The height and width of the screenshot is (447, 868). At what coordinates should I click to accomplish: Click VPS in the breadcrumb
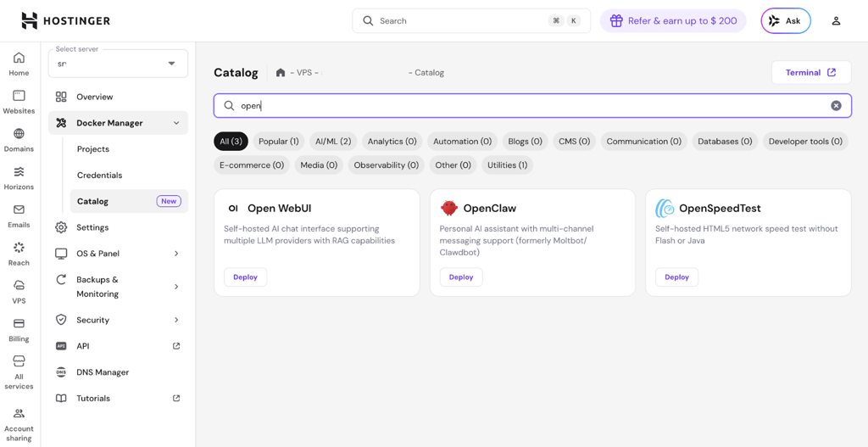[x=304, y=73]
